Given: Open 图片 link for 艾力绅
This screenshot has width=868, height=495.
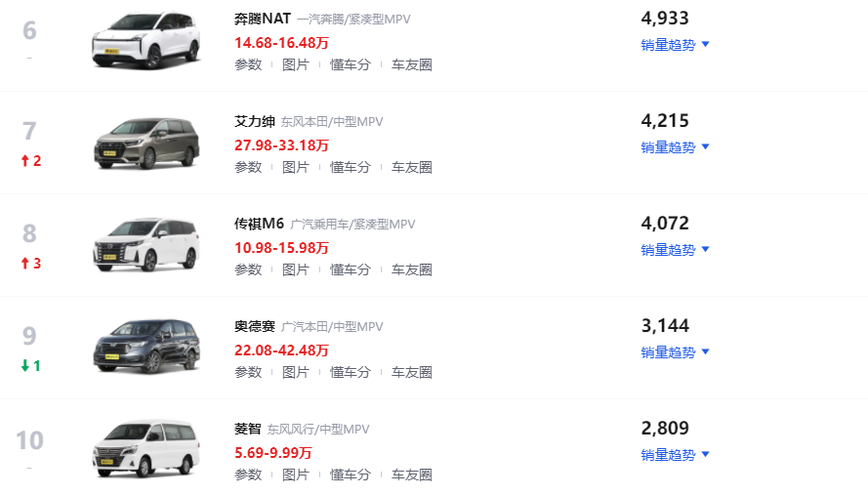Looking at the screenshot, I should (x=296, y=167).
